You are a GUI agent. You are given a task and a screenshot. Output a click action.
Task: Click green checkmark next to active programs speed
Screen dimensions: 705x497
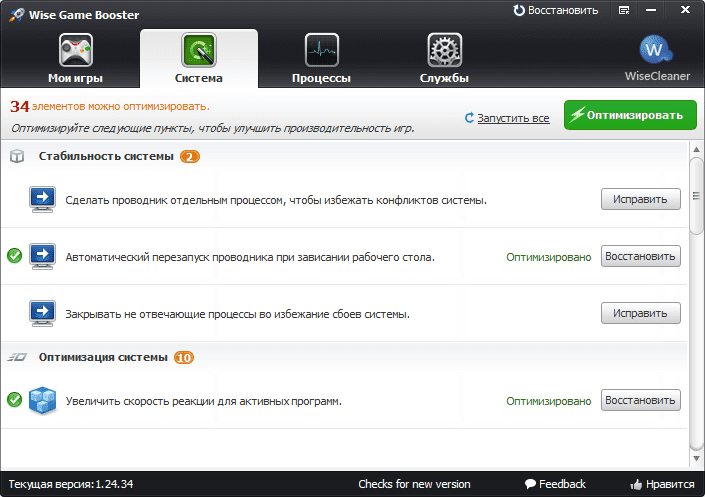point(14,400)
